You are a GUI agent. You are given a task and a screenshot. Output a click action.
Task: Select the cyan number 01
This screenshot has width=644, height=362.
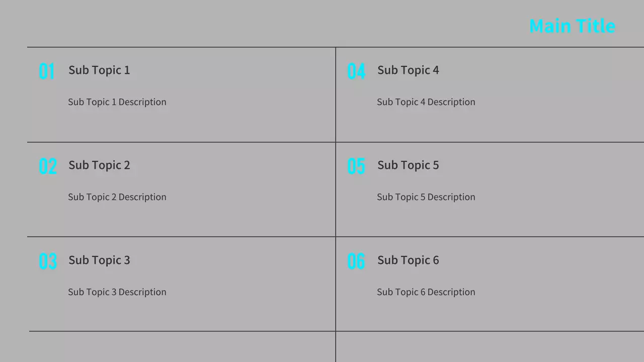(x=47, y=71)
